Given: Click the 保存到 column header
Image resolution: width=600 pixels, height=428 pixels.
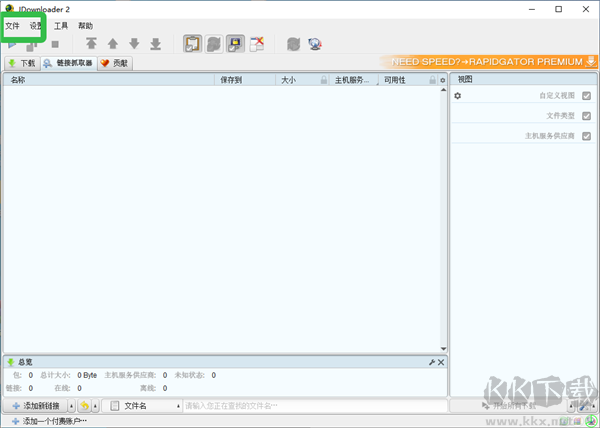Looking at the screenshot, I should (245, 80).
